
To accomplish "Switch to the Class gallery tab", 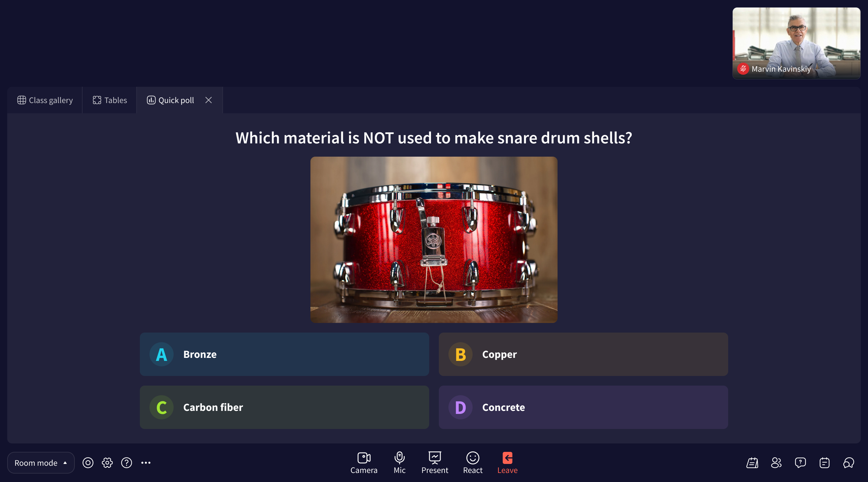I will [x=45, y=100].
